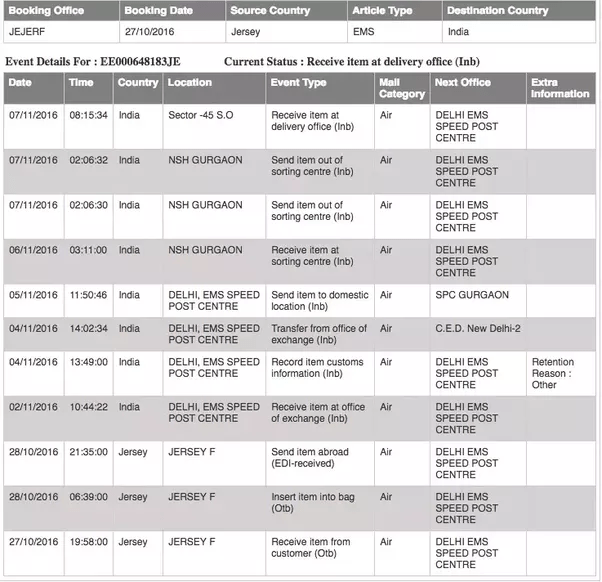The image size is (602, 582).
Task: Click Receive item at delivery office (Inb) event cell
Action: click(x=320, y=126)
